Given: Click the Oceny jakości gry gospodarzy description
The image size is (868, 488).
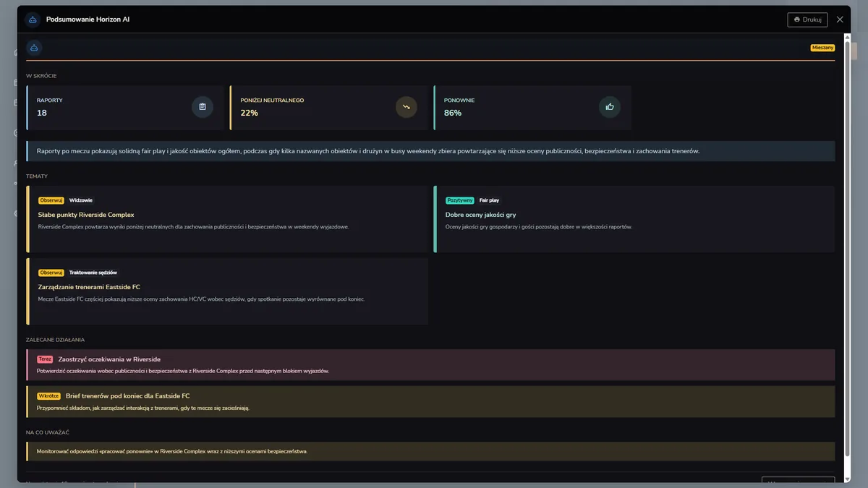Looking at the screenshot, I should [x=539, y=226].
